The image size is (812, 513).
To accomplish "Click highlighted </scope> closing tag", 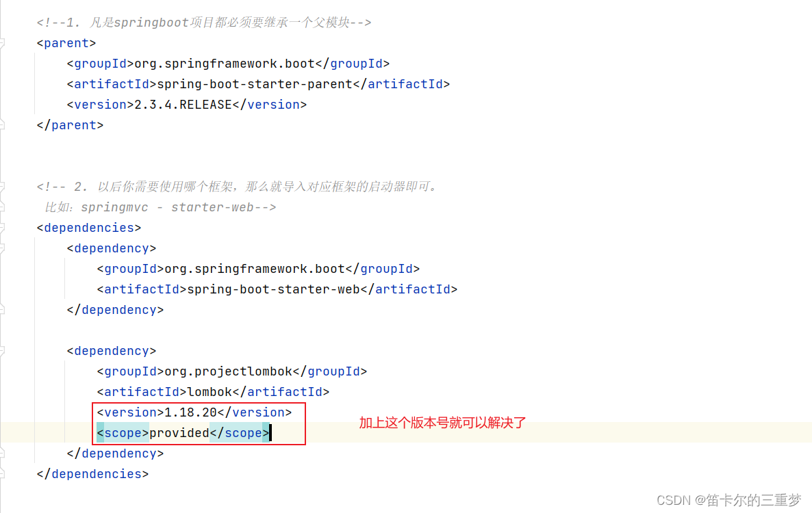I will (x=239, y=433).
